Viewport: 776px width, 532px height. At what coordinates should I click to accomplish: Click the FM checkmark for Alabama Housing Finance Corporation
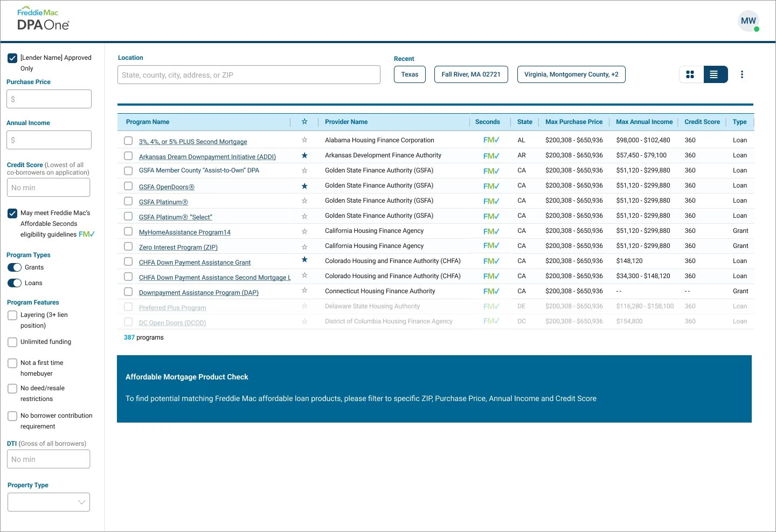pos(491,140)
